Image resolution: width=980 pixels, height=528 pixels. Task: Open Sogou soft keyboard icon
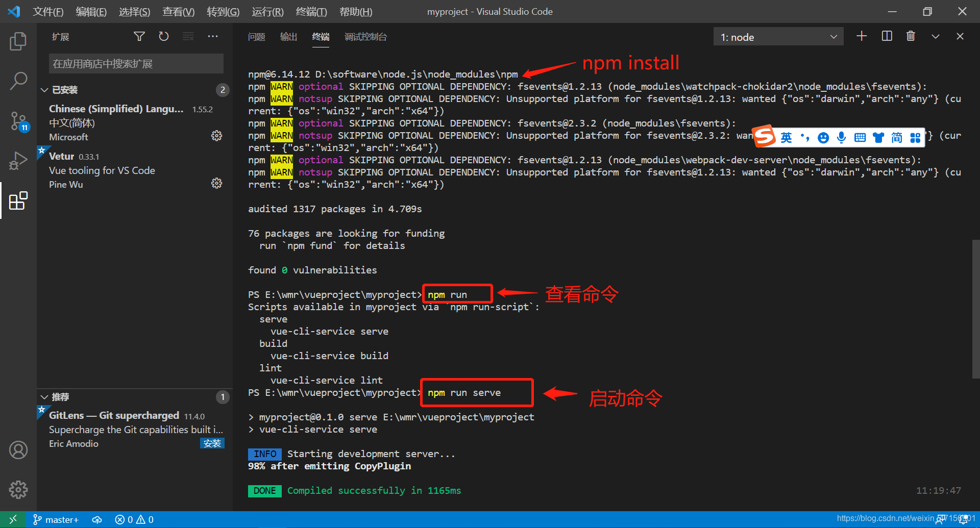pyautogui.click(x=860, y=137)
